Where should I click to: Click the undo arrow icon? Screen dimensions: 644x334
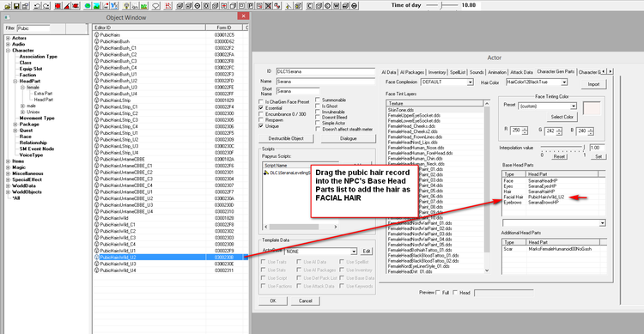[x=37, y=6]
